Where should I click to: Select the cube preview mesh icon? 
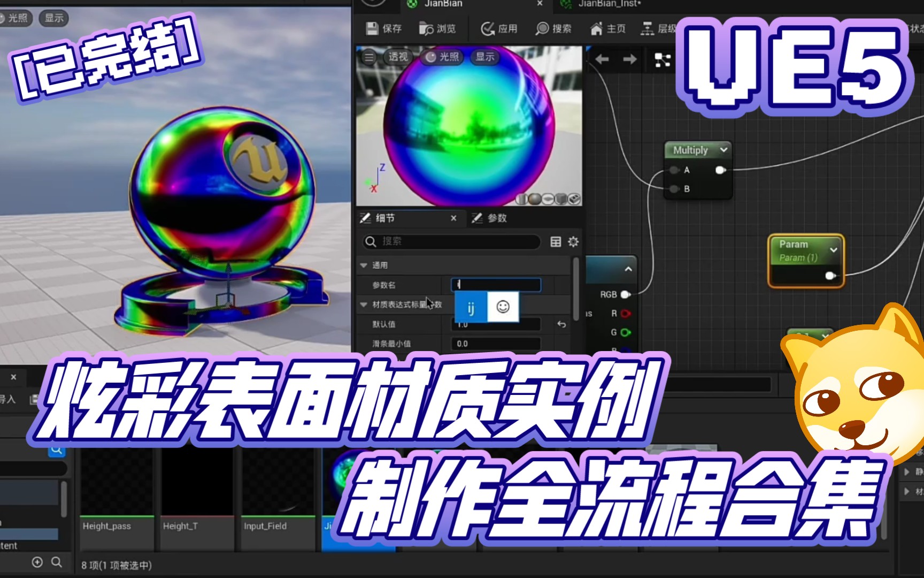pos(561,199)
